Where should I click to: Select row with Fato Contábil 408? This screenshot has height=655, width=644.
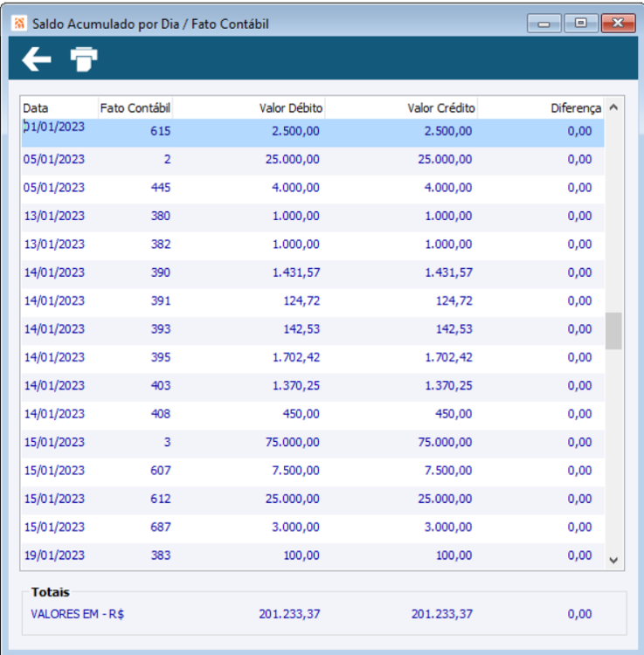click(x=313, y=416)
